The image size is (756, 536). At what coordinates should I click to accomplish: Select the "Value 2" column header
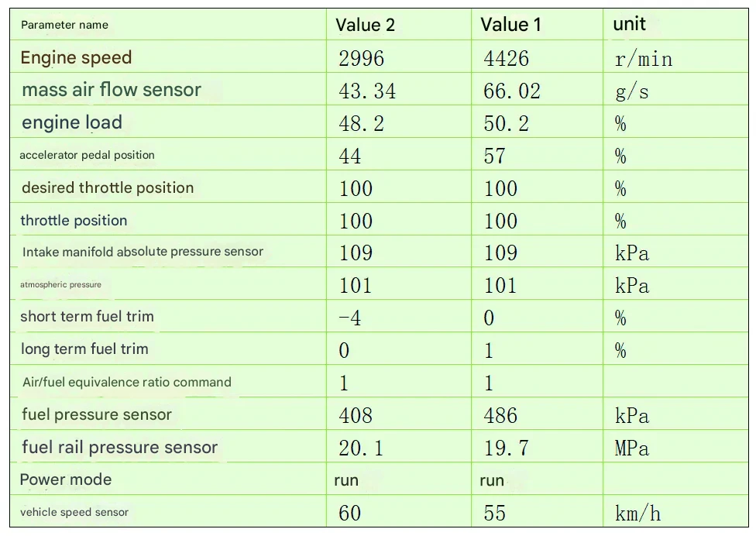click(x=365, y=25)
